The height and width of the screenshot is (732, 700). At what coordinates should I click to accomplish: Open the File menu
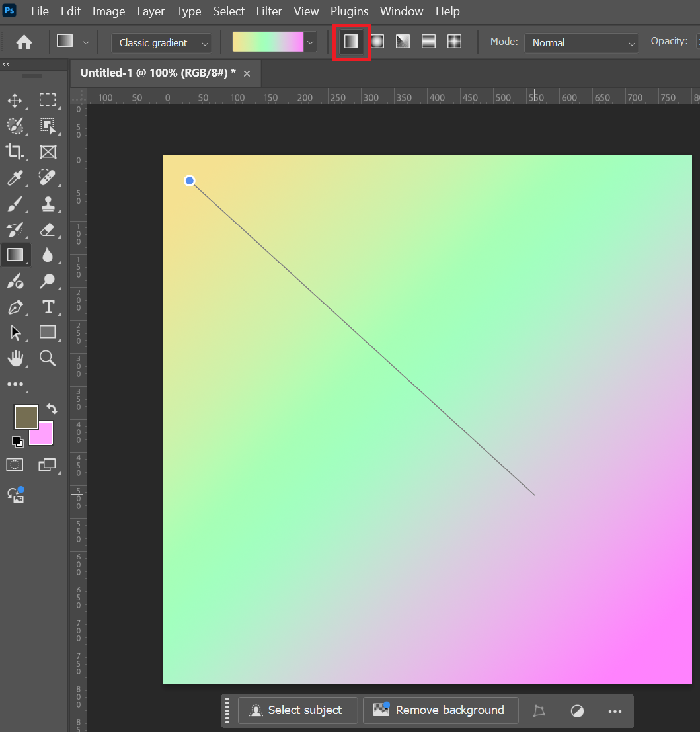coord(40,11)
